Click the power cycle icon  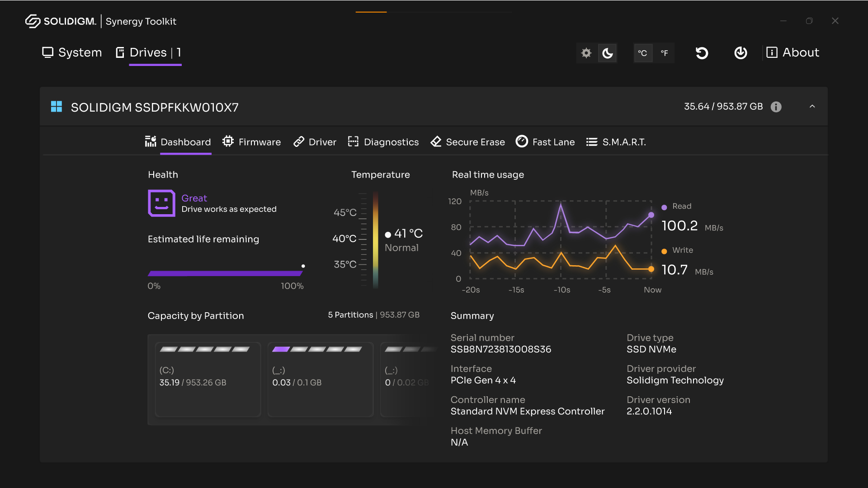tap(741, 52)
